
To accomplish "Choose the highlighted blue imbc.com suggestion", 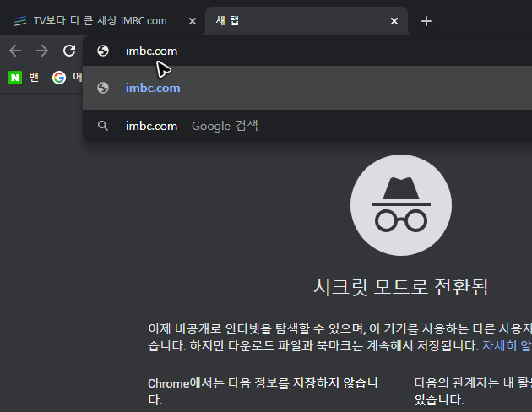I will 307,88.
